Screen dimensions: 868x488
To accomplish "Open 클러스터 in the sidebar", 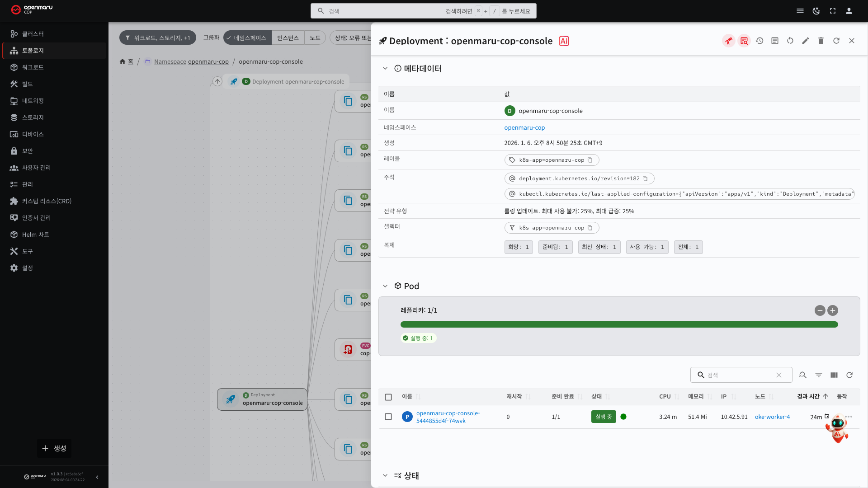I will (54, 34).
